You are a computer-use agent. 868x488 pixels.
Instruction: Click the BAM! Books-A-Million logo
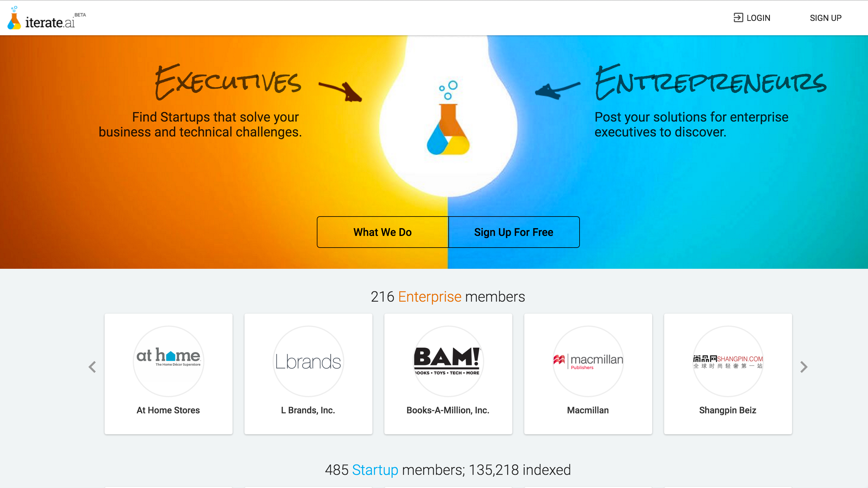coord(448,361)
